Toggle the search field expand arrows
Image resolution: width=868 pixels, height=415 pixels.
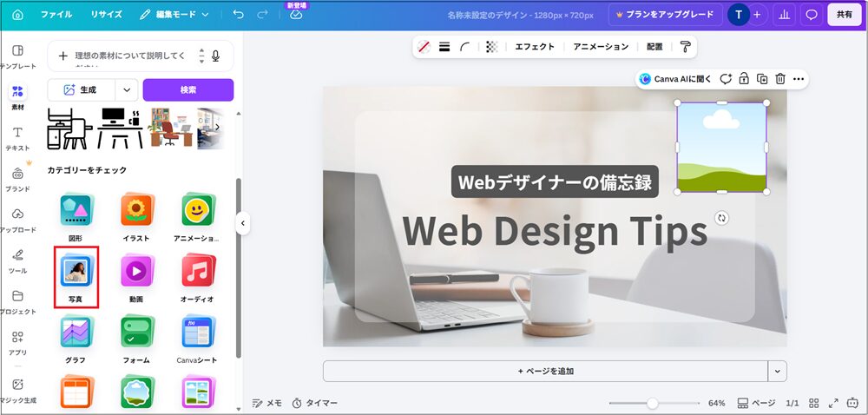(x=201, y=56)
